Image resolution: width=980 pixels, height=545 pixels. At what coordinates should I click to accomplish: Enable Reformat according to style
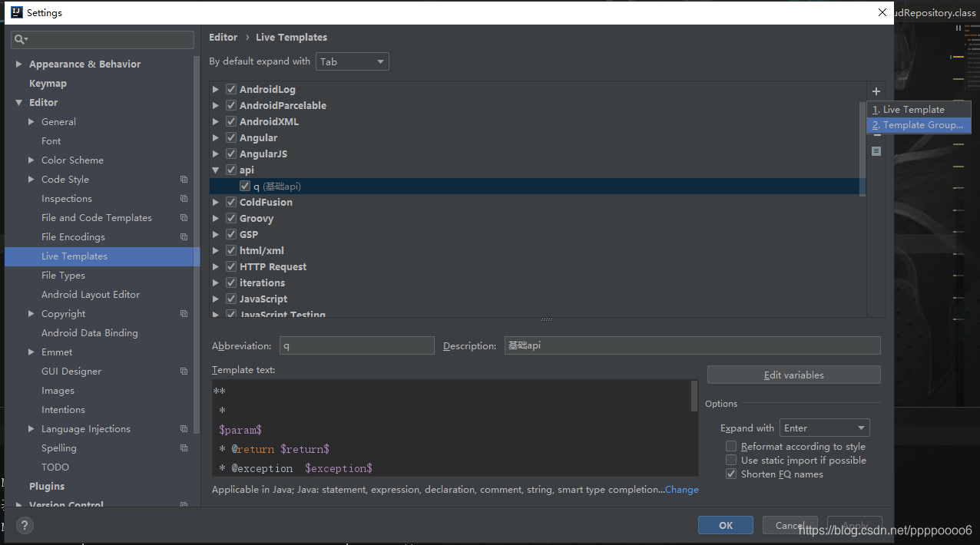click(731, 447)
